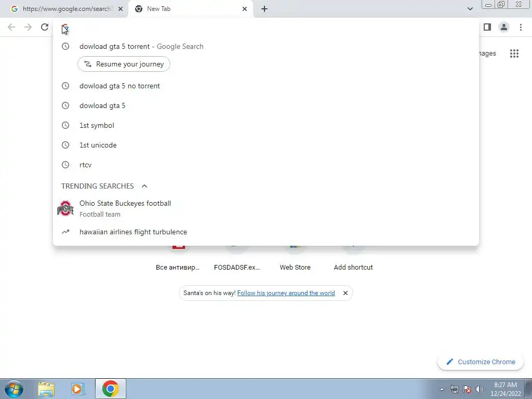The width and height of the screenshot is (532, 399).
Task: Select Ohio State Buckeyes football trending result
Action: pos(266,208)
